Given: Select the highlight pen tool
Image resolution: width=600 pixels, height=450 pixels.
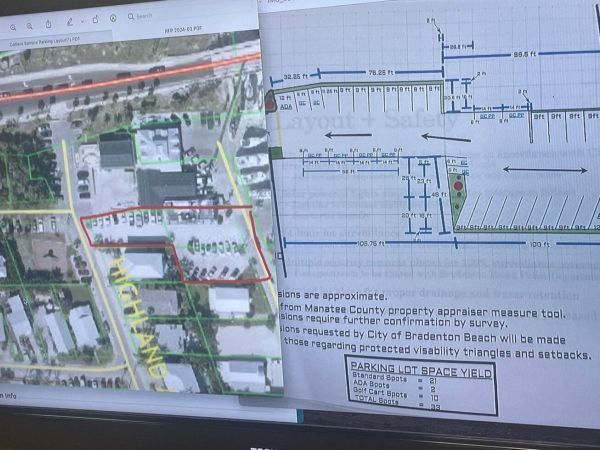Looking at the screenshot, I should pyautogui.click(x=70, y=22).
